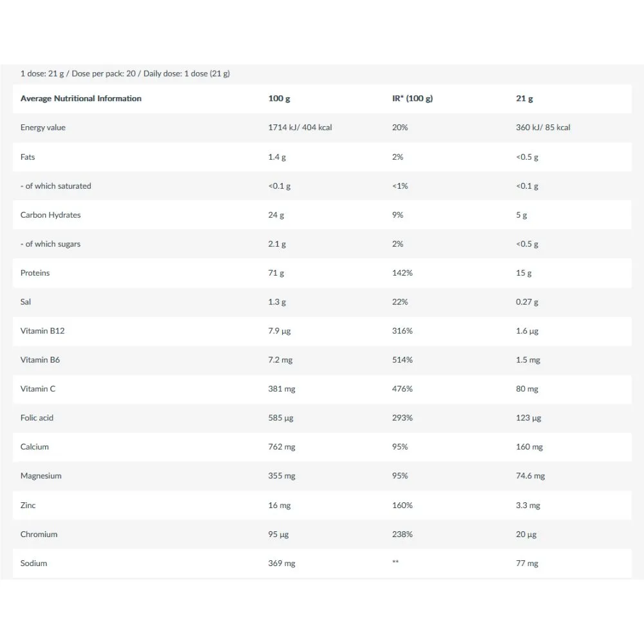This screenshot has height=644, width=644.
Task: Click the 'Average Nutritional Information' header
Action: coord(81,99)
